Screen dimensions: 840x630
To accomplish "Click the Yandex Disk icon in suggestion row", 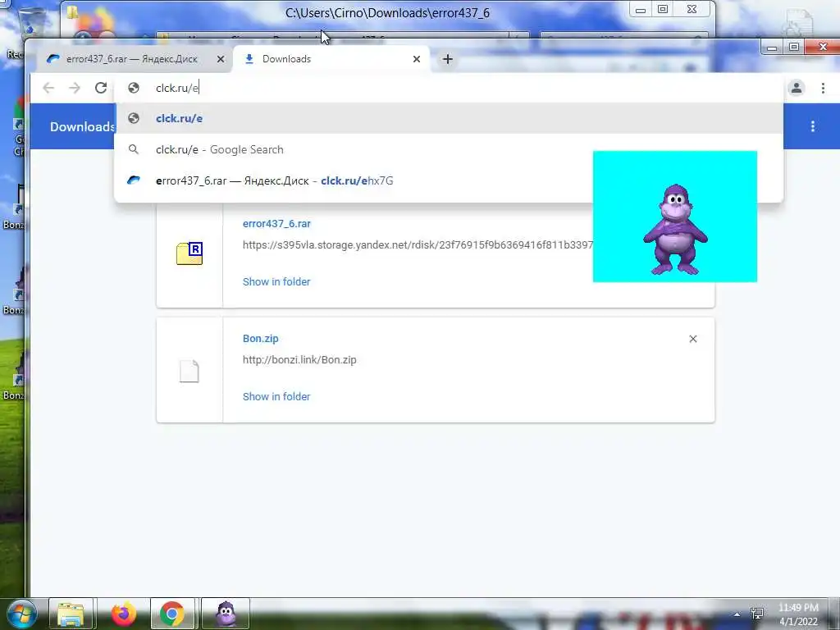I will click(x=134, y=180).
